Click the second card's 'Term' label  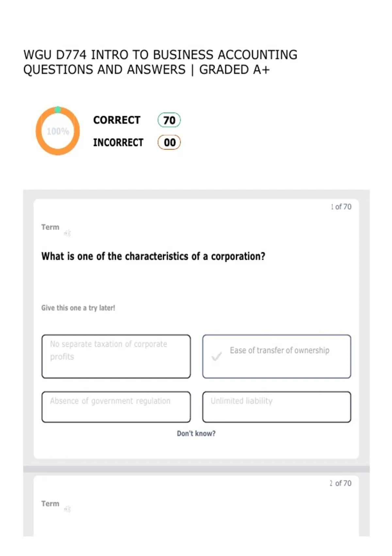coord(50,503)
